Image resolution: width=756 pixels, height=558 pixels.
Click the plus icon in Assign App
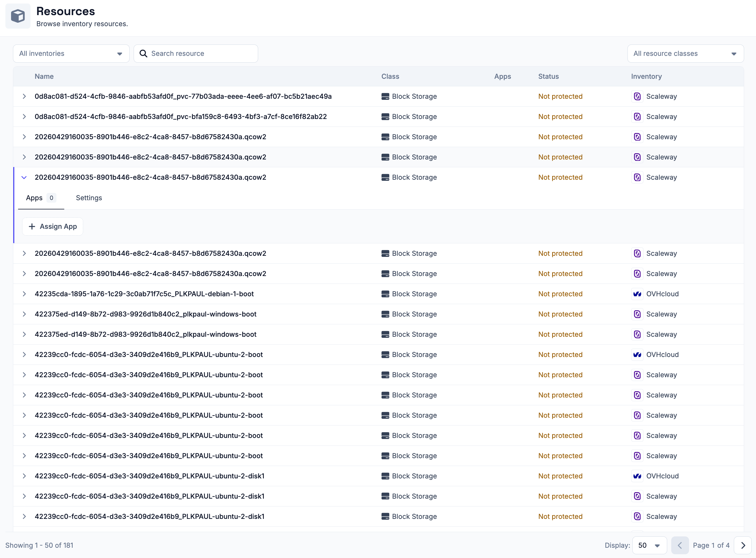coord(32,226)
